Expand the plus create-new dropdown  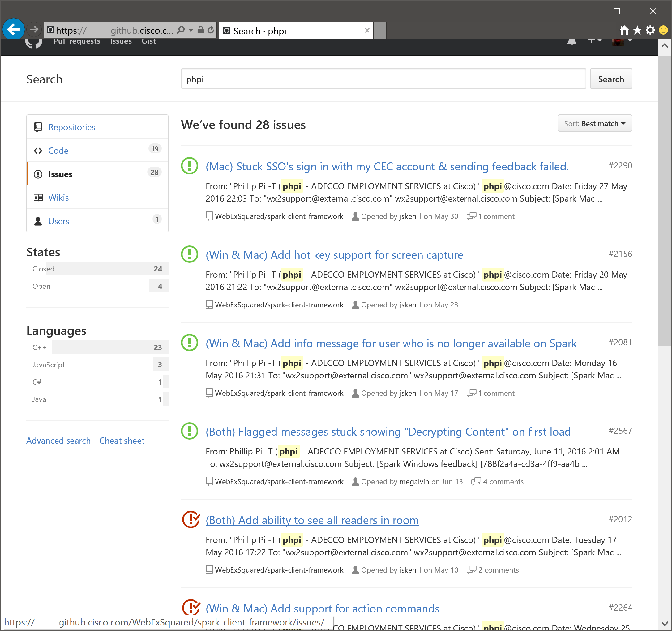(x=594, y=41)
